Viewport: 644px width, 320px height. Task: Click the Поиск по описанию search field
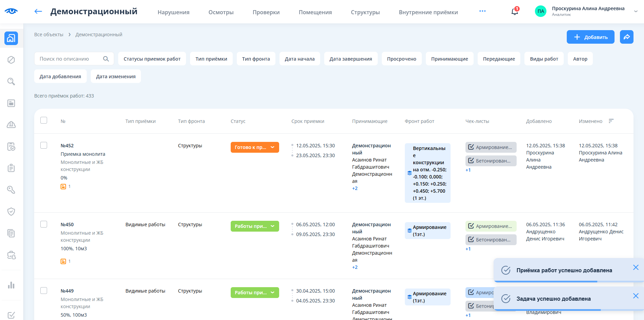click(69, 59)
